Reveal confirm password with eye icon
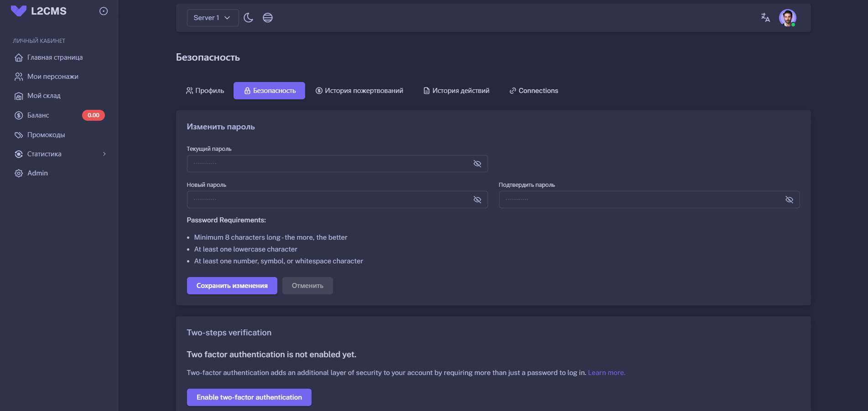 790,200
